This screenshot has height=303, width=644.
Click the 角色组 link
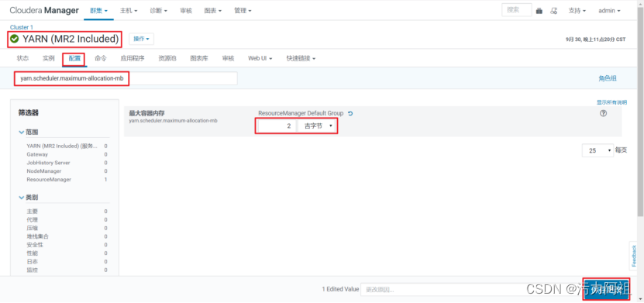(608, 78)
